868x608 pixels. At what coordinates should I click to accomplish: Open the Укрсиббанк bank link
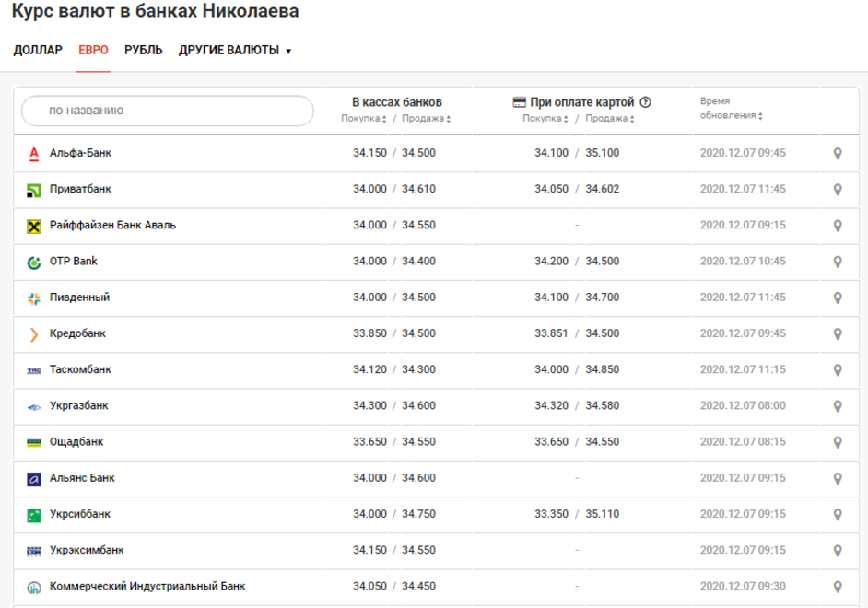pyautogui.click(x=80, y=514)
